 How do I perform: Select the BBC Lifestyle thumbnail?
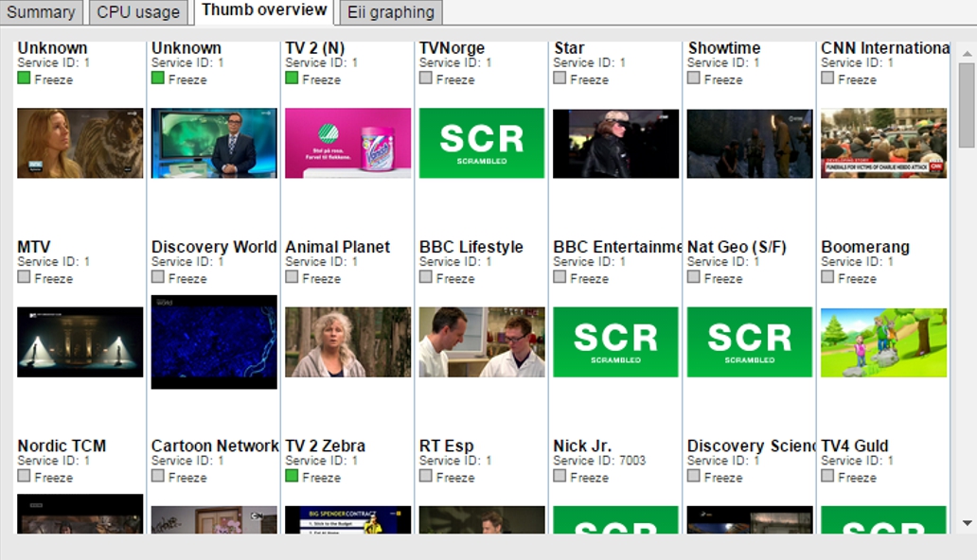tap(482, 342)
